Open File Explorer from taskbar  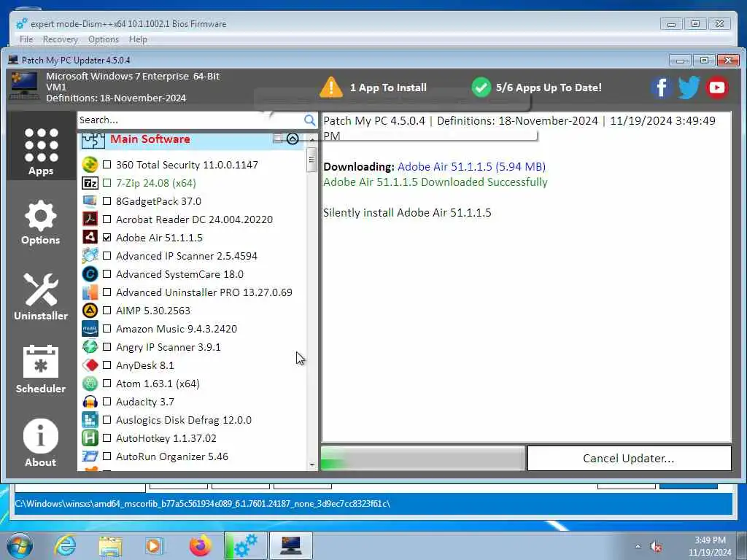pos(111,545)
